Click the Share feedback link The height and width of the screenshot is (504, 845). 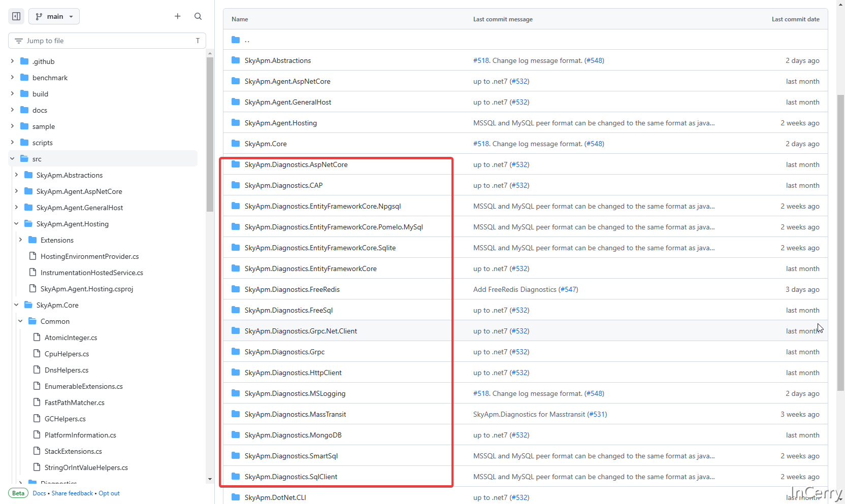coord(72,493)
